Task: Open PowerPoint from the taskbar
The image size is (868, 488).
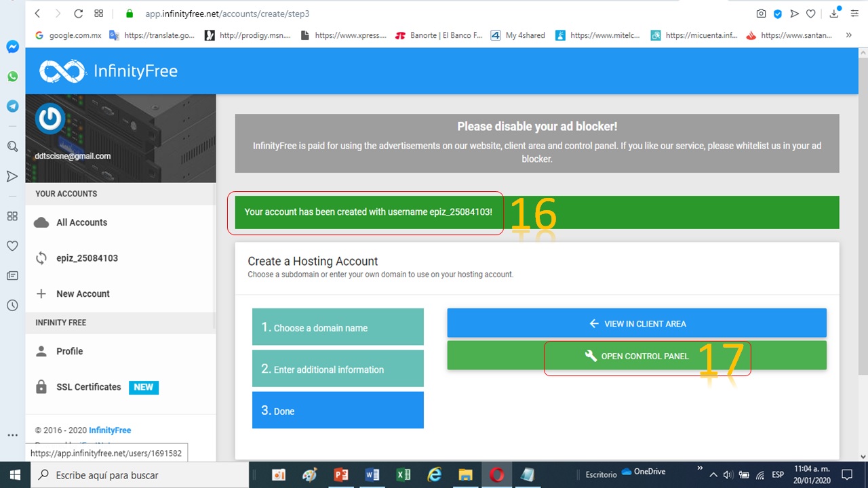Action: click(x=341, y=474)
